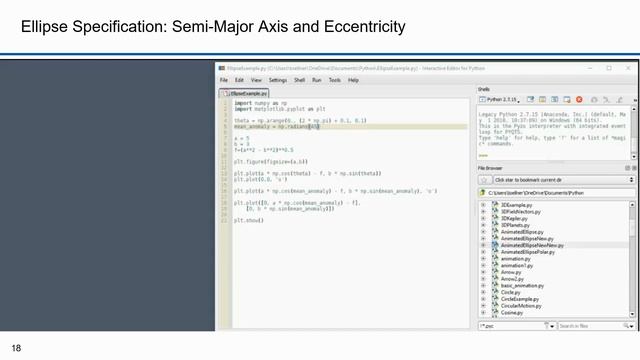This screenshot has height=360, width=640.
Task: Click the Pyzo window title bar icon
Action: 222,68
